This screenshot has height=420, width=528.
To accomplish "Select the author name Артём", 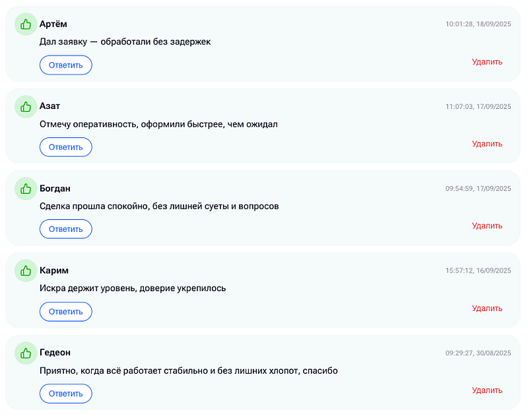I will tap(53, 24).
